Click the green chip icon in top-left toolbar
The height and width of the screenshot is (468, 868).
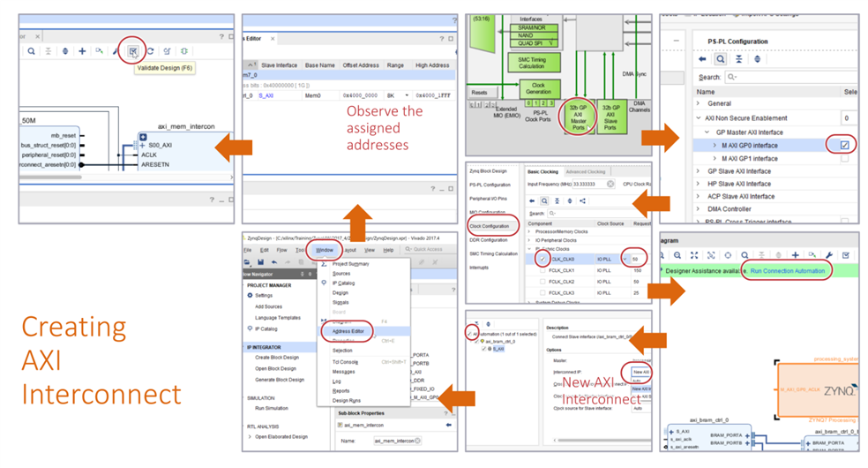tap(183, 51)
